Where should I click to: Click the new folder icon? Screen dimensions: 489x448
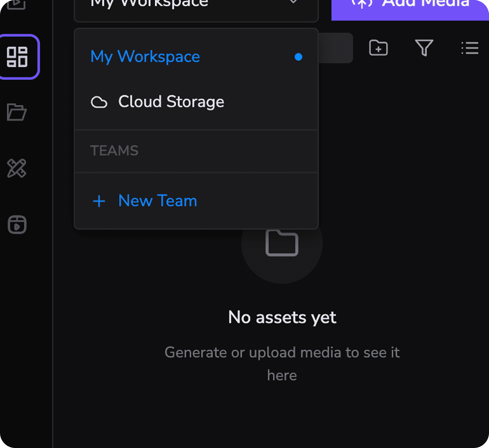[x=378, y=48]
